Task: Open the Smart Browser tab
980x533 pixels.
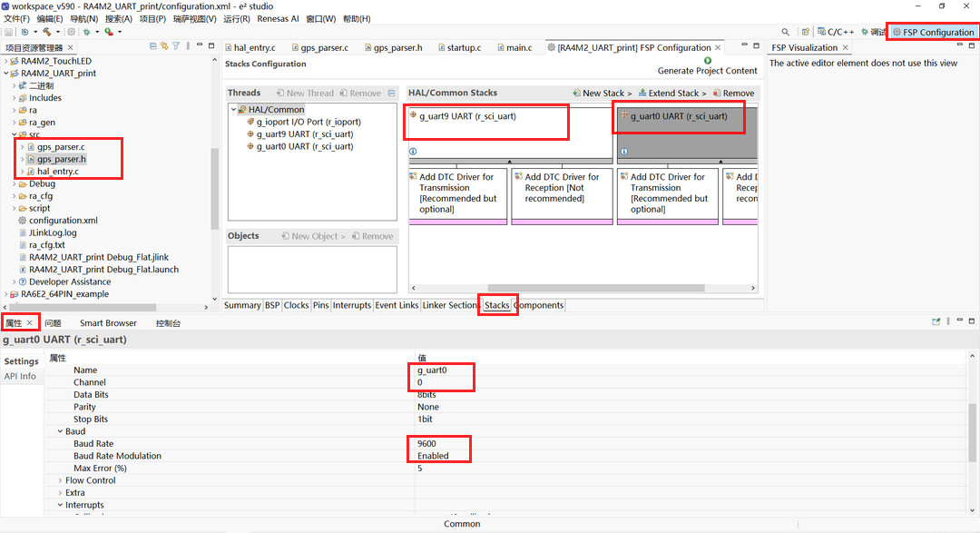Action: coord(108,323)
